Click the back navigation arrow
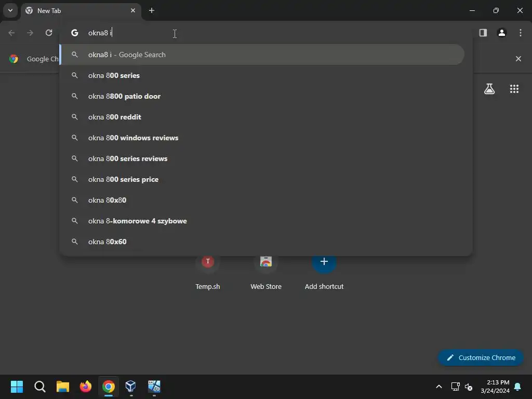532x399 pixels. click(x=11, y=33)
